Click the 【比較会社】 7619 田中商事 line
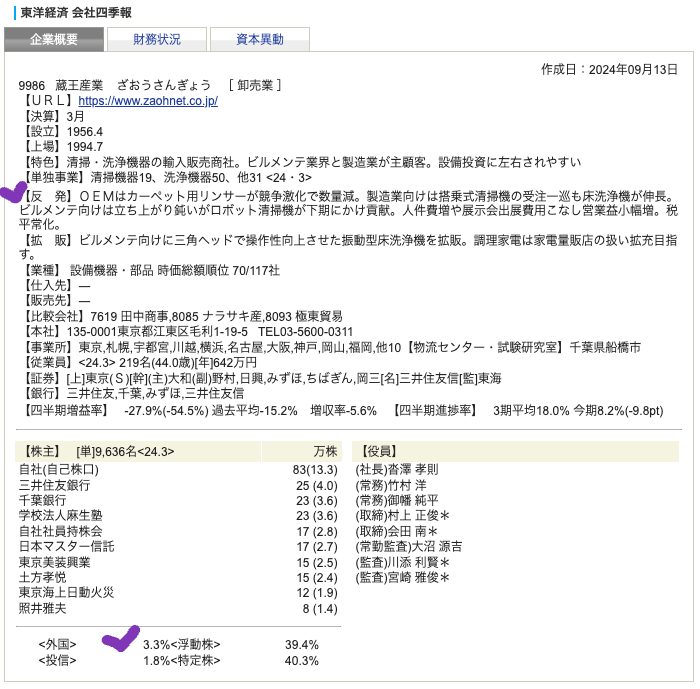 point(181,317)
